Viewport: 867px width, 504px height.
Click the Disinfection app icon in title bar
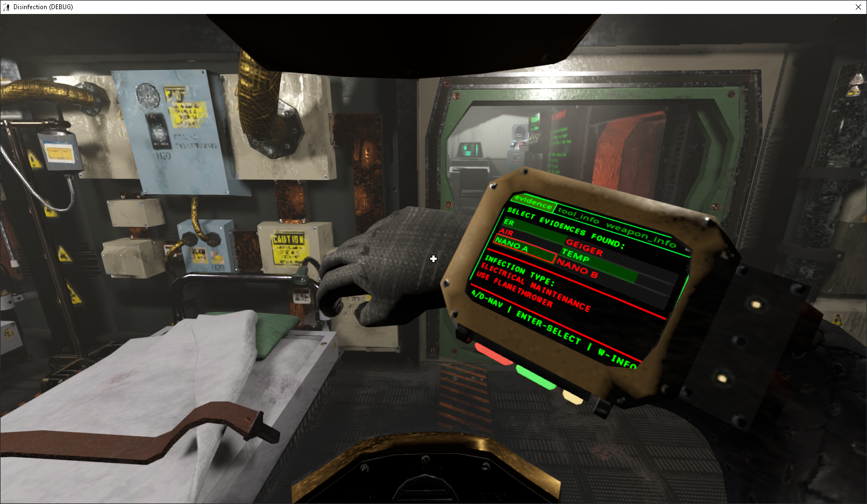(6, 7)
